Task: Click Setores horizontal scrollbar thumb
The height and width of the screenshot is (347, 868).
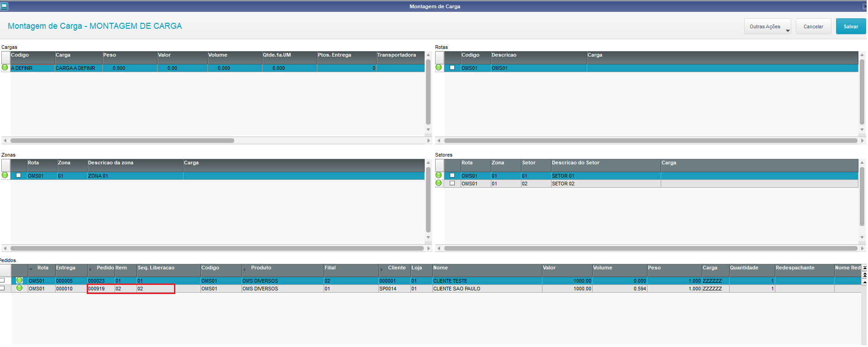Action: [651, 248]
